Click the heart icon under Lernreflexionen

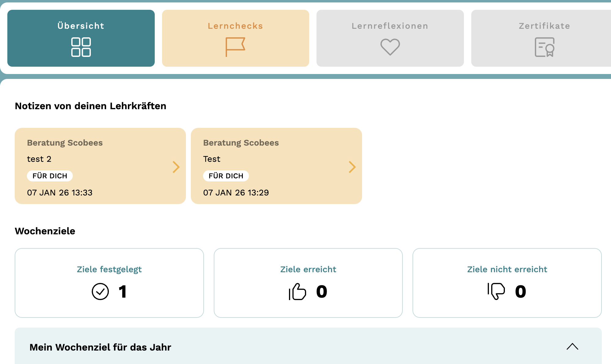tap(390, 47)
